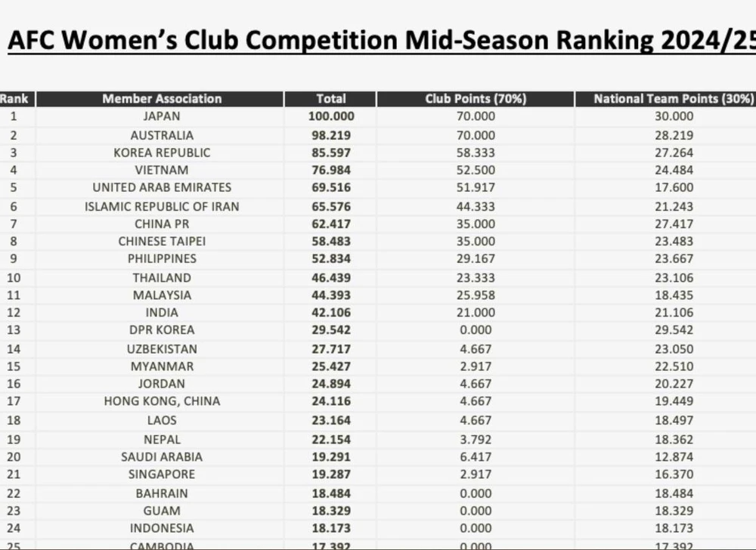Viewport: 756px width, 550px height.
Task: Click Korea Republic's total of 85.597
Action: pyautogui.click(x=331, y=153)
